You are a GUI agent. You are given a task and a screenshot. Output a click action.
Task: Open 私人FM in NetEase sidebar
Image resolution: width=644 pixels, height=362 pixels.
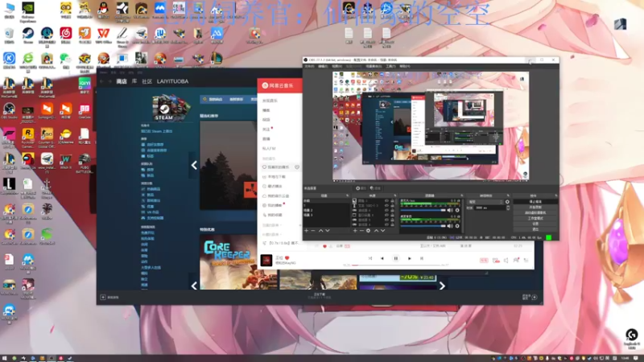coord(269,148)
